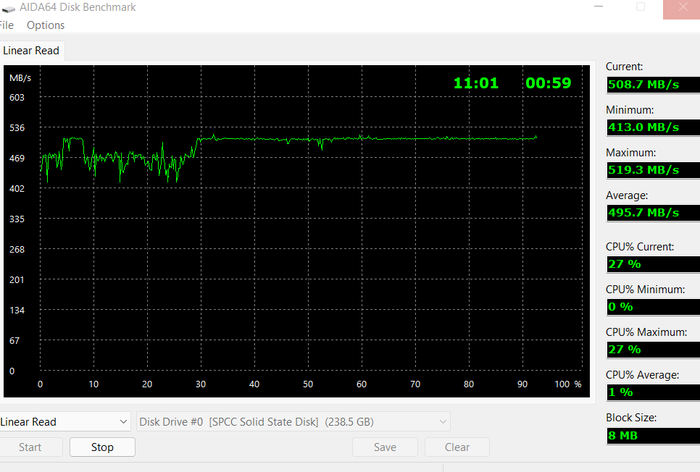Click the AIDA64 Disk Benchmark title icon
The width and height of the screenshot is (700, 472).
8,8
